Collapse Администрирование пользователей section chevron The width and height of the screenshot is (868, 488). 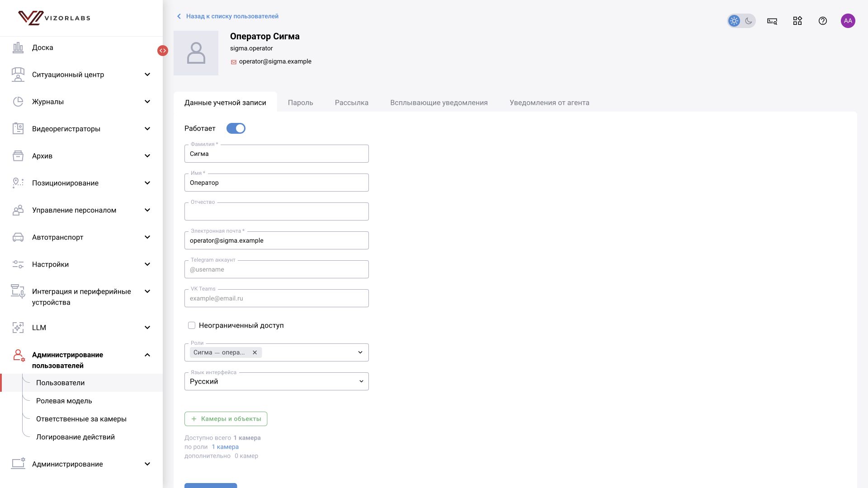147,355
